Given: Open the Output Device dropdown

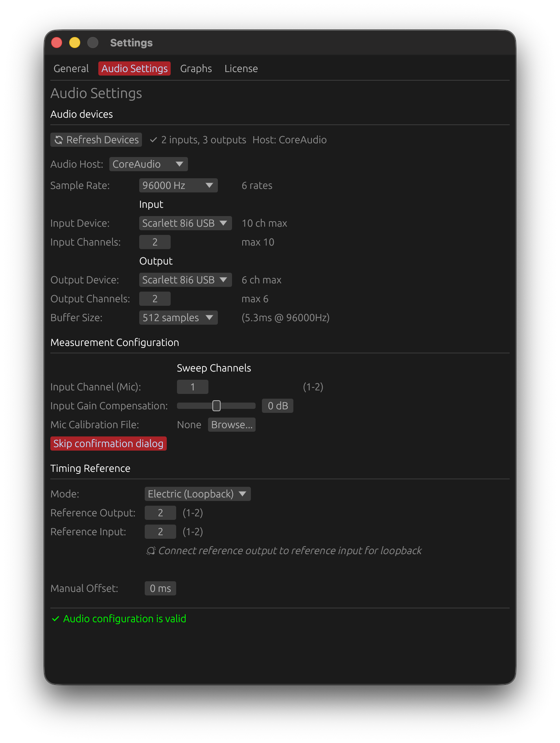Looking at the screenshot, I should click(x=185, y=280).
